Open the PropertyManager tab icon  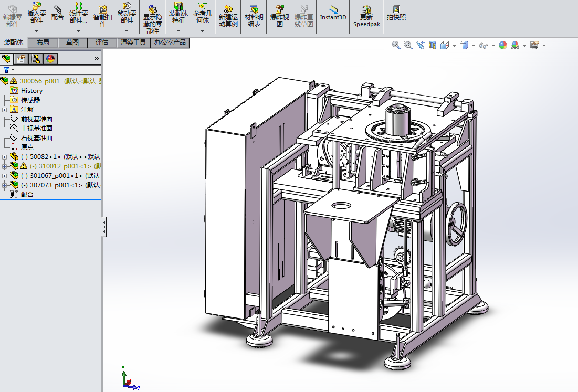coord(21,58)
